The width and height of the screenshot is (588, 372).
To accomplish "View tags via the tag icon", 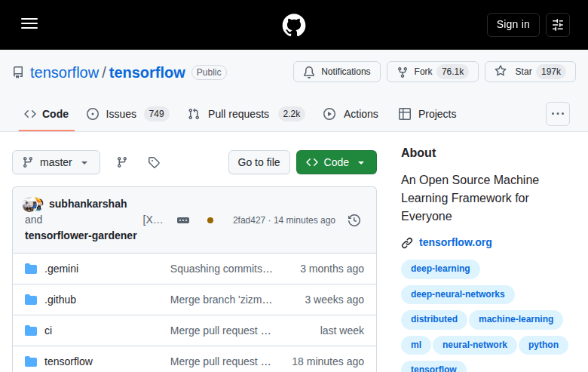I will 154,162.
